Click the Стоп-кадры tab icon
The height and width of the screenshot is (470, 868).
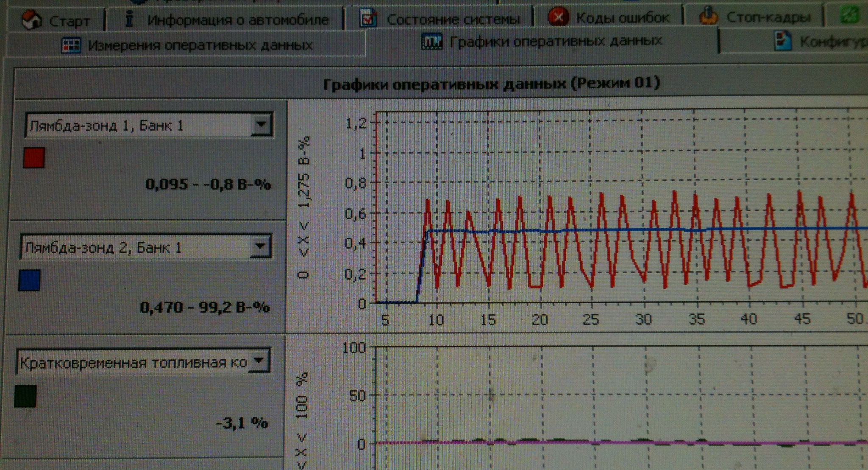708,16
